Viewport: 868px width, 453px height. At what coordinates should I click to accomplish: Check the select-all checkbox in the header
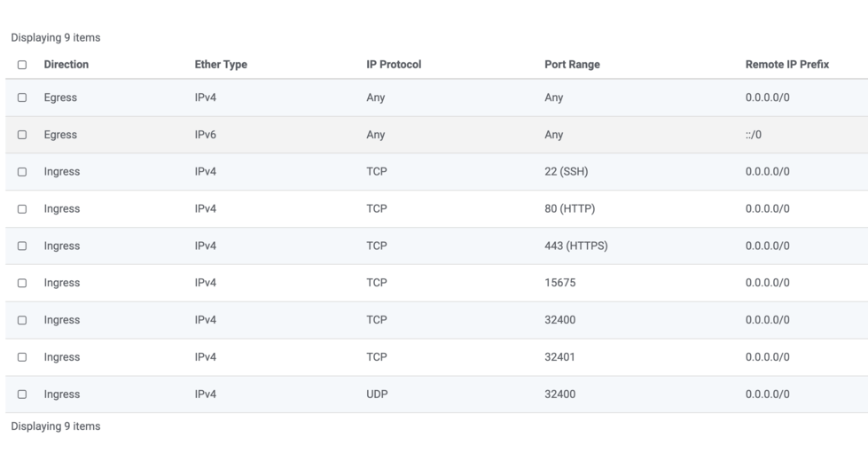(x=22, y=65)
